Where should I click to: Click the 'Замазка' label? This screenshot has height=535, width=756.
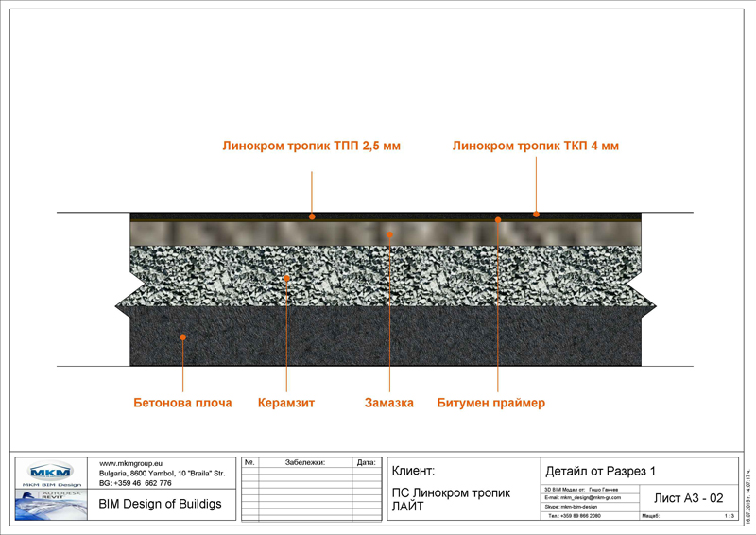point(389,403)
